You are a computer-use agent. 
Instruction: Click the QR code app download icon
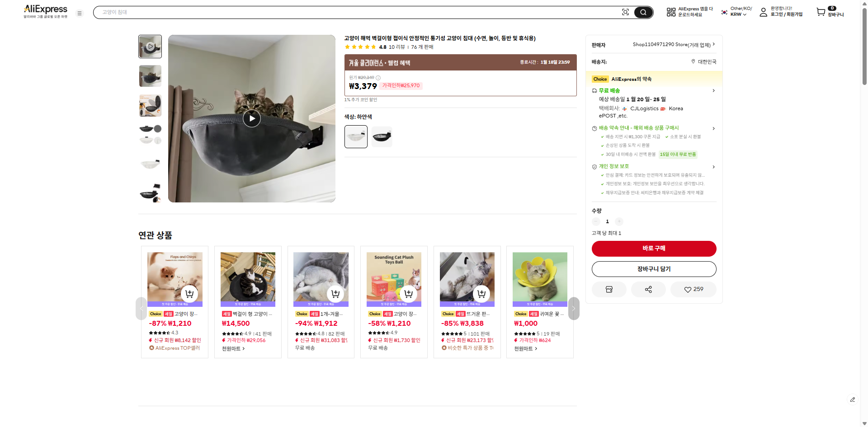(x=671, y=12)
